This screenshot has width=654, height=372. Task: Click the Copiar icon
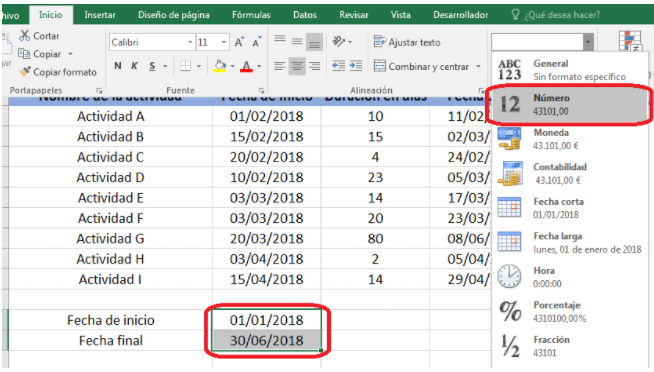pos(24,54)
